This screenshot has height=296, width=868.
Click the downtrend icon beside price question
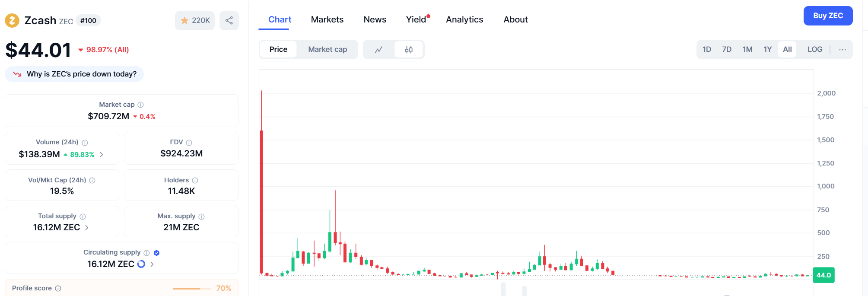[17, 74]
